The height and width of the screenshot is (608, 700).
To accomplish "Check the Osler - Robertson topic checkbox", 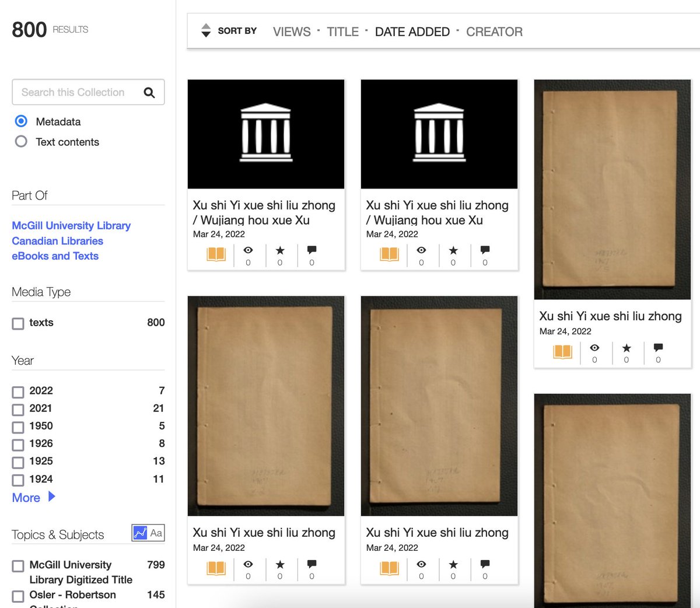I will 18,596.
